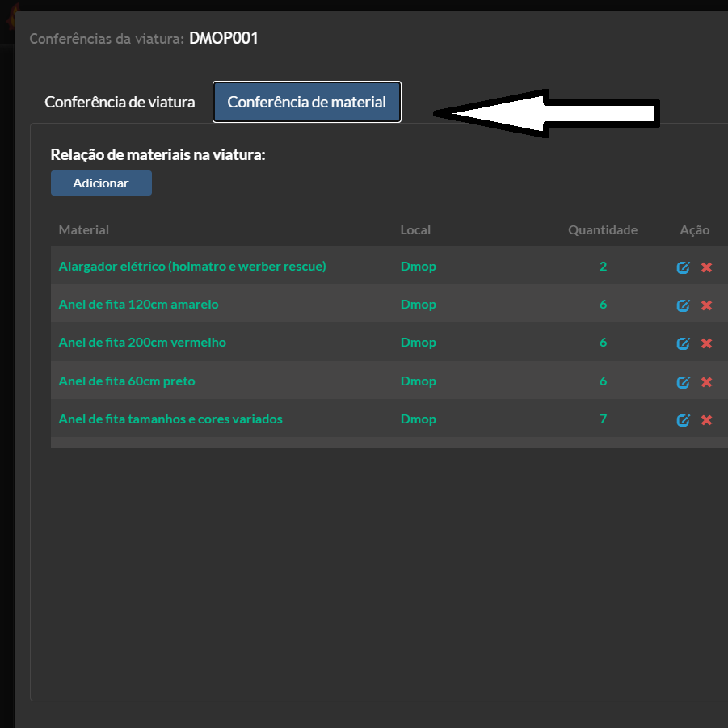Screen dimensions: 728x728
Task: Select 'Anel de fita 120cm amarelo' text
Action: click(138, 304)
